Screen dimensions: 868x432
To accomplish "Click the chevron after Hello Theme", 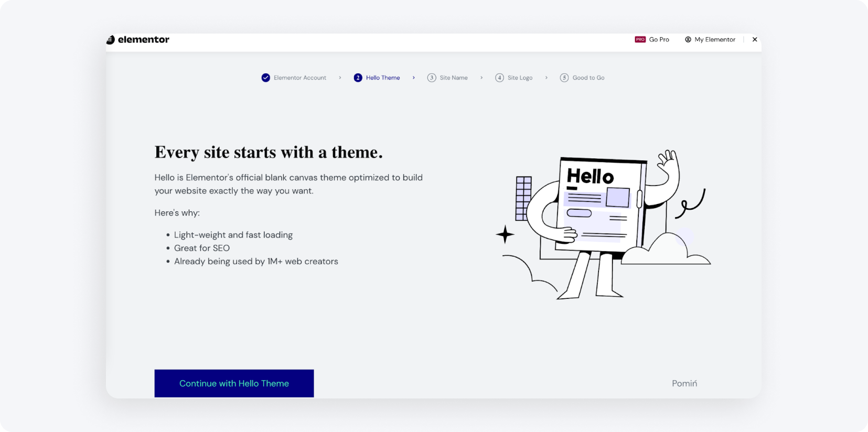I will pos(413,78).
